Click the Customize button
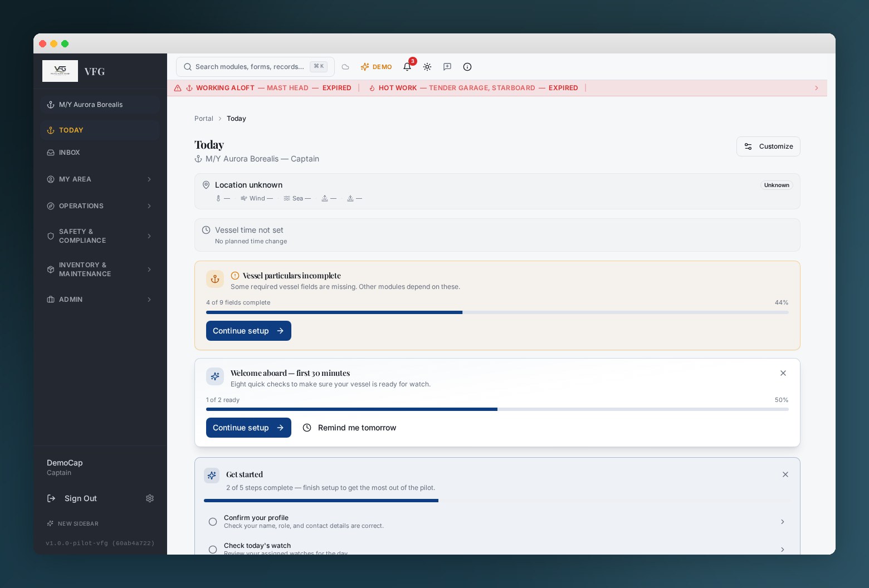The height and width of the screenshot is (588, 869). click(768, 146)
